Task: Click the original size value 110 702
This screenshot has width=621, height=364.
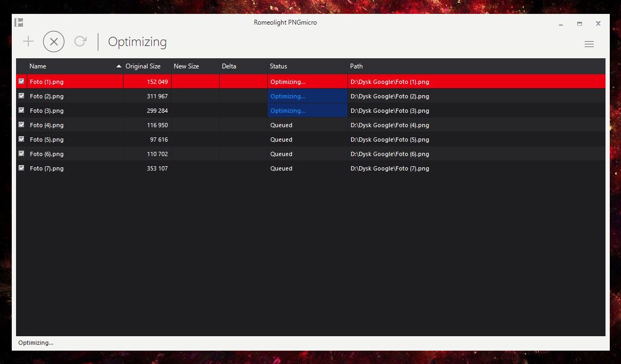Action: [157, 154]
